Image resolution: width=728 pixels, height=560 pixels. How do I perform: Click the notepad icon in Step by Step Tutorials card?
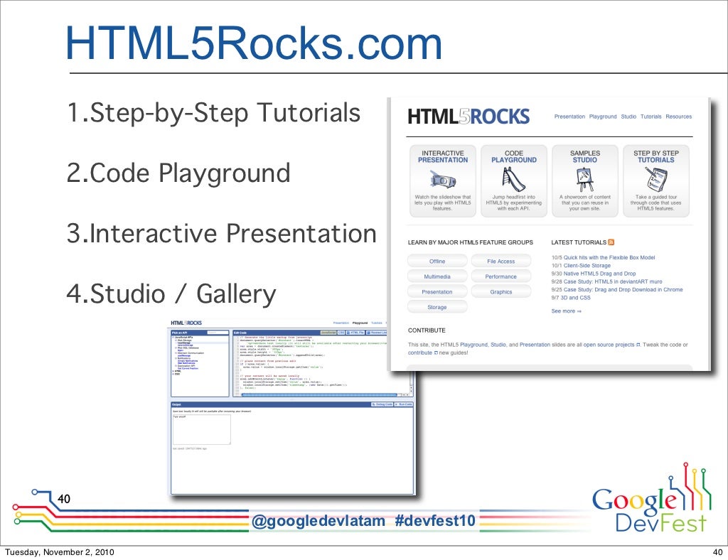(656, 179)
